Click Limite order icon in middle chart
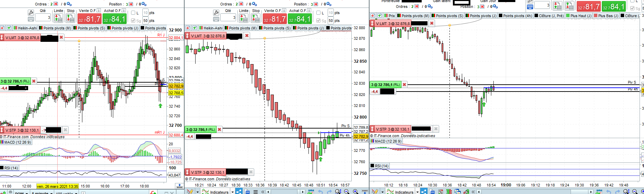The image size is (644, 194). coord(244,18)
